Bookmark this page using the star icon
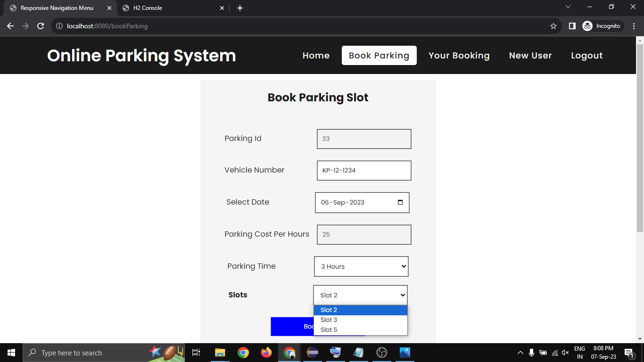Screen dimensions: 644x362 click(x=553, y=26)
